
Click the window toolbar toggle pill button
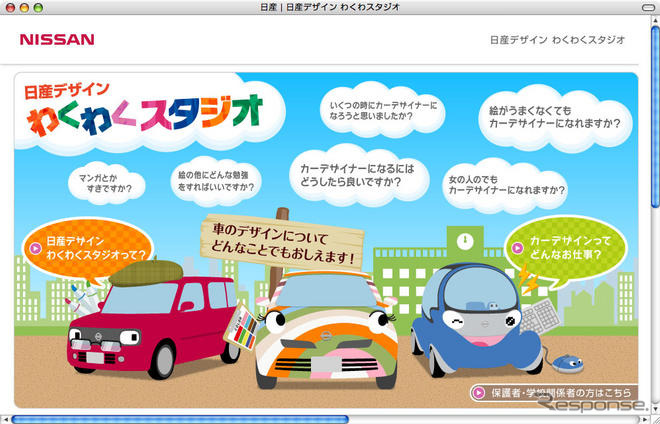tap(650, 7)
